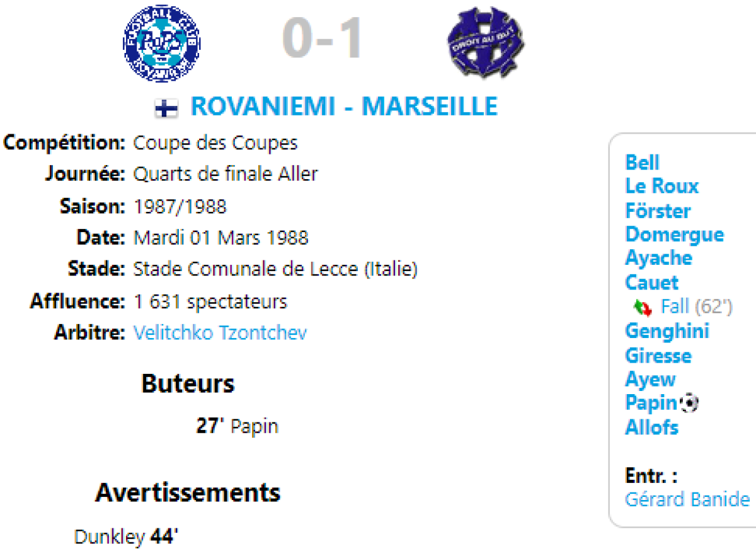
Task: Click on Domergue in the lineup
Action: pyautogui.click(x=674, y=235)
